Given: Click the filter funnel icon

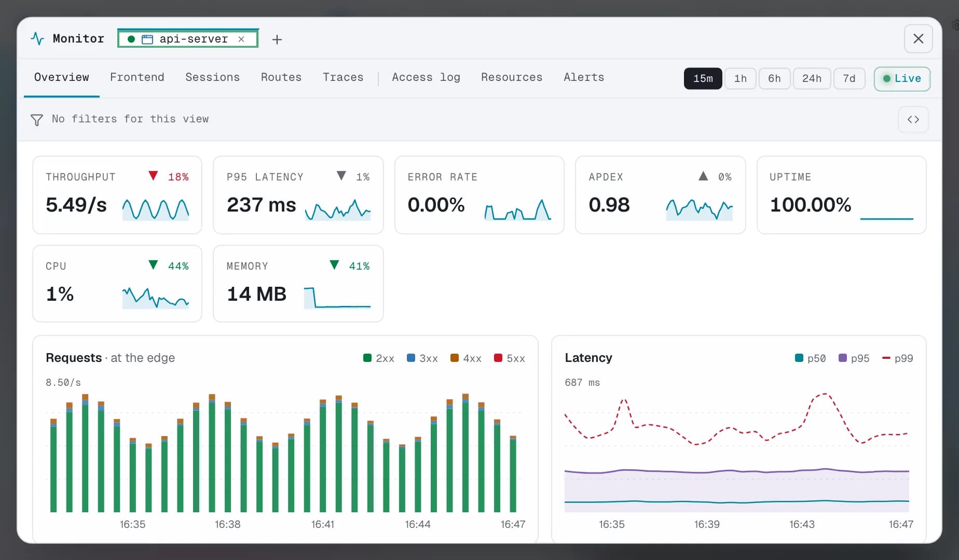Looking at the screenshot, I should (x=37, y=120).
